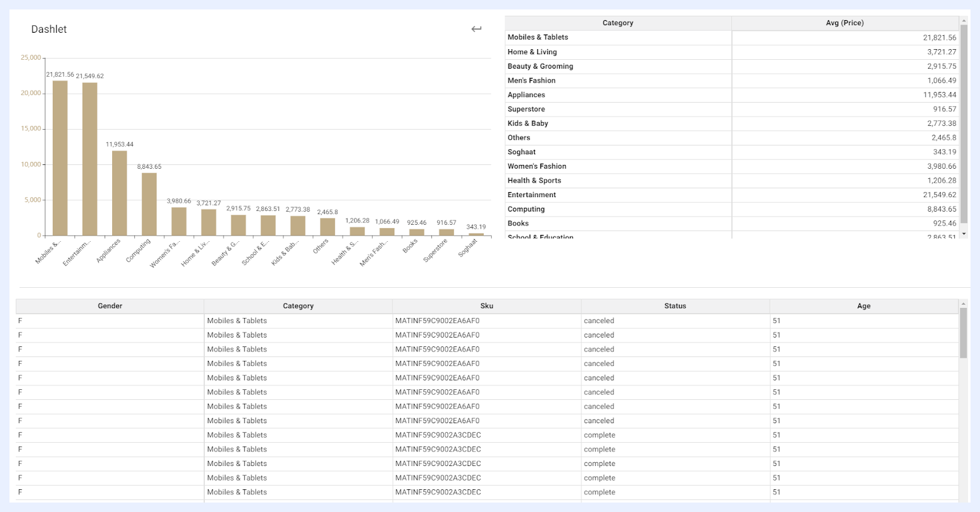Click the Health & Sports category cell

point(618,180)
